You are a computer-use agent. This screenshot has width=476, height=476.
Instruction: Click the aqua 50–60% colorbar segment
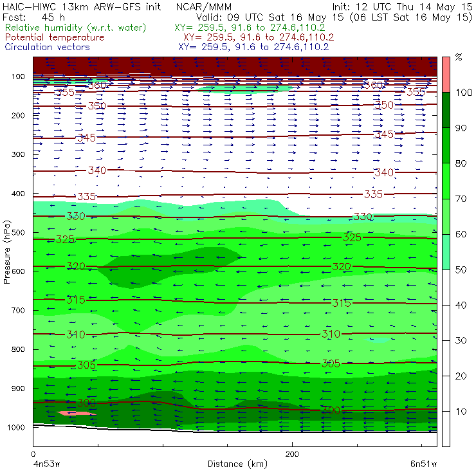(446, 252)
